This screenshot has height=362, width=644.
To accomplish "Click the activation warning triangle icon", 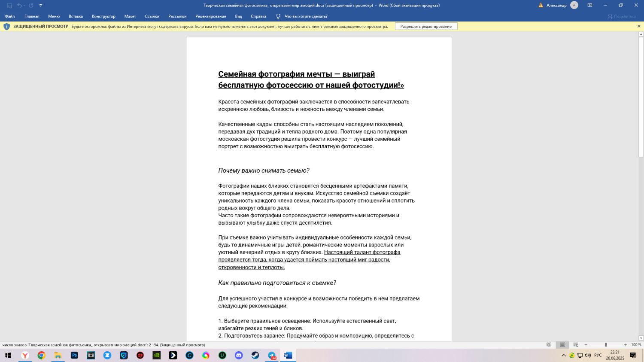I will pyautogui.click(x=541, y=5).
